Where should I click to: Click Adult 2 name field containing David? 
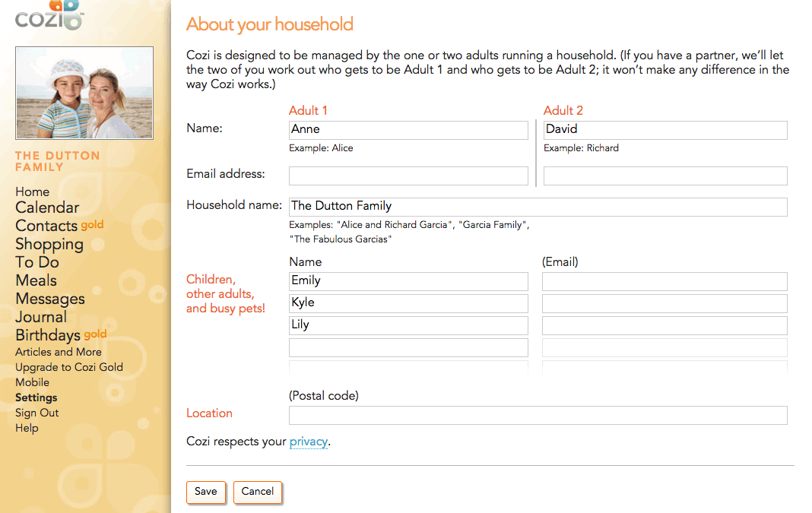pos(665,130)
